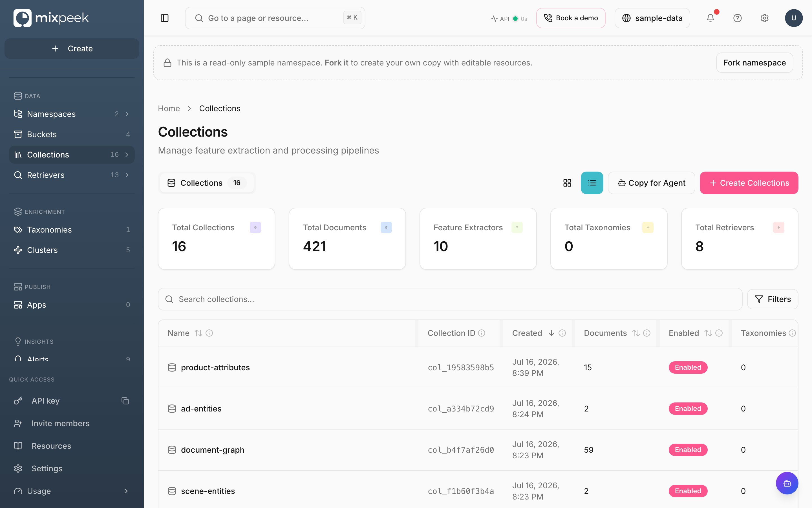
Task: Open the notifications bell
Action: coord(710,18)
